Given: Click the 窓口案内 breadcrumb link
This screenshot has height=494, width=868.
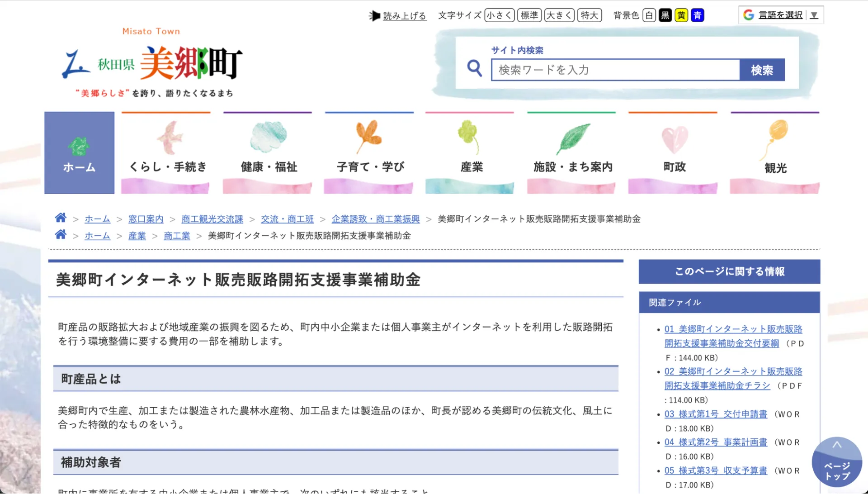Looking at the screenshot, I should pyautogui.click(x=146, y=219).
